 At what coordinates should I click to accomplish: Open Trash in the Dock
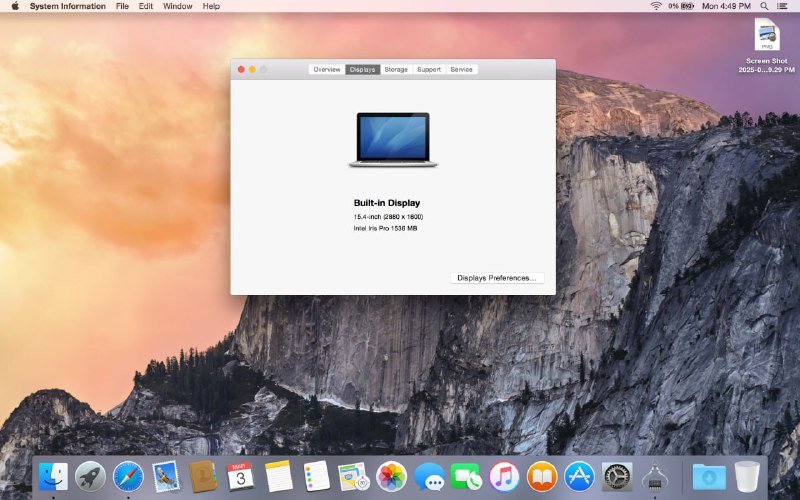point(747,477)
